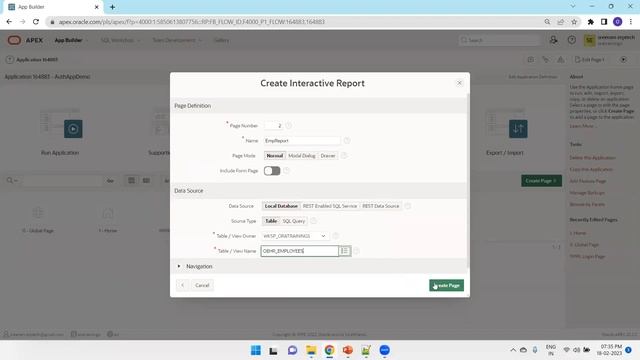The image size is (640, 360).
Task: Select Modal Dialog page mode
Action: [302, 156]
